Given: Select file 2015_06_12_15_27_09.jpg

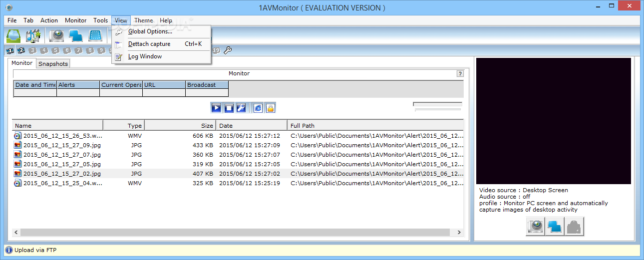Looking at the screenshot, I should click(x=238, y=145).
